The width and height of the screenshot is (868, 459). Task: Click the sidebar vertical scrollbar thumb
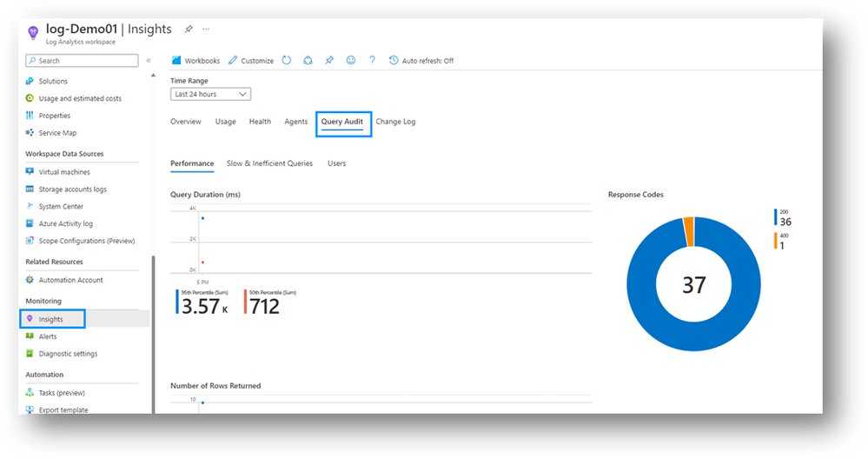coord(153,334)
